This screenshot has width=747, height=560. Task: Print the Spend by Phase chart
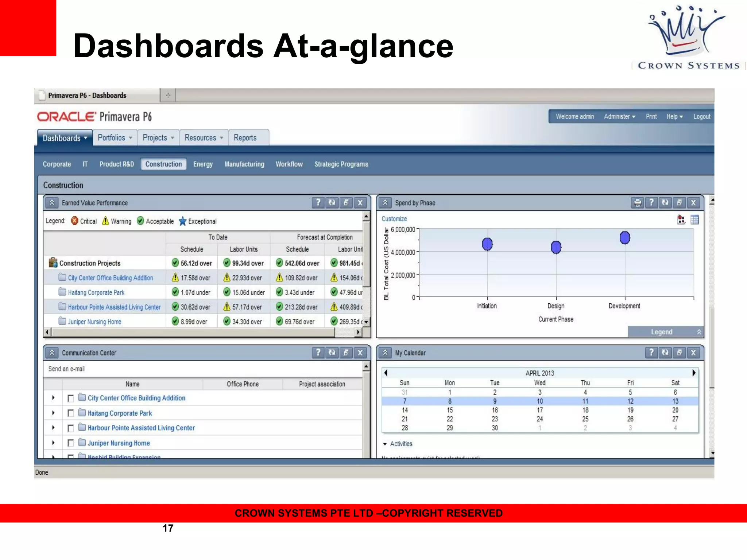pos(637,202)
